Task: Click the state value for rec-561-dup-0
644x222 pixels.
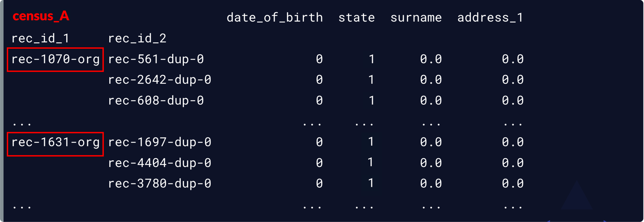Action: pos(371,59)
